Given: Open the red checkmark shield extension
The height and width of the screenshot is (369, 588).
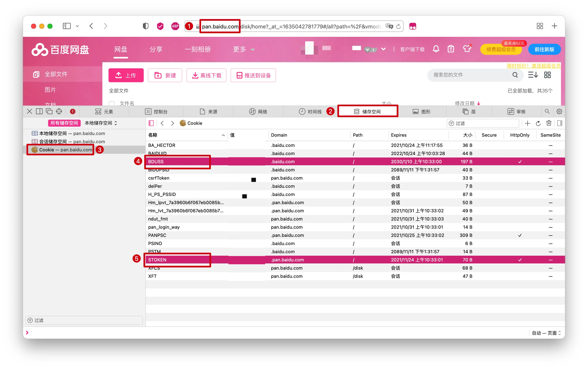Looking at the screenshot, I should (160, 26).
